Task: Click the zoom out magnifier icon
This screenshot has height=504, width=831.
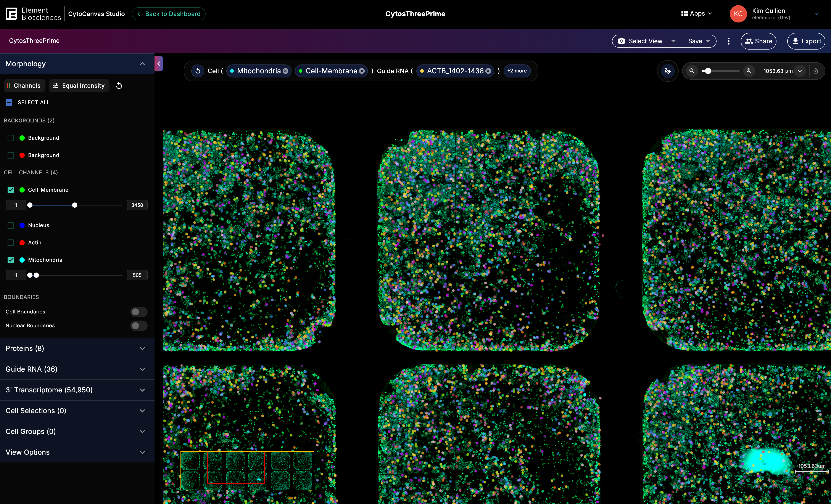Action: pos(692,71)
